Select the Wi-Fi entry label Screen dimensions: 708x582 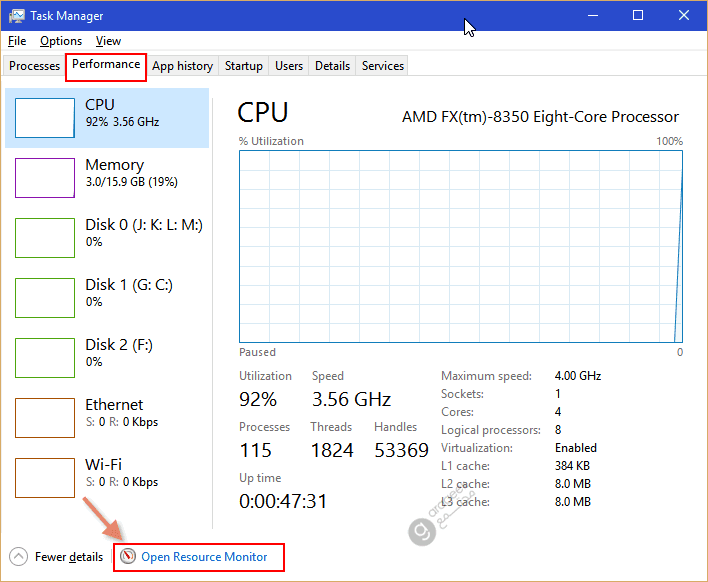coord(103,465)
